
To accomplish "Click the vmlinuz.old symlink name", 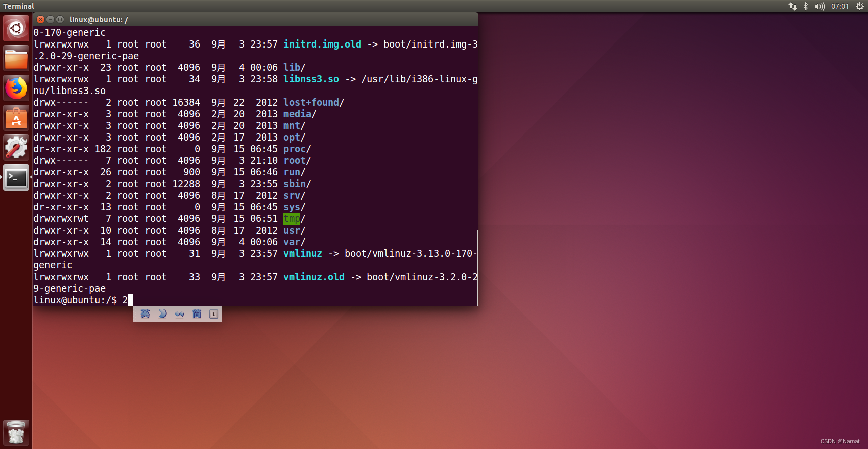I will click(x=314, y=277).
